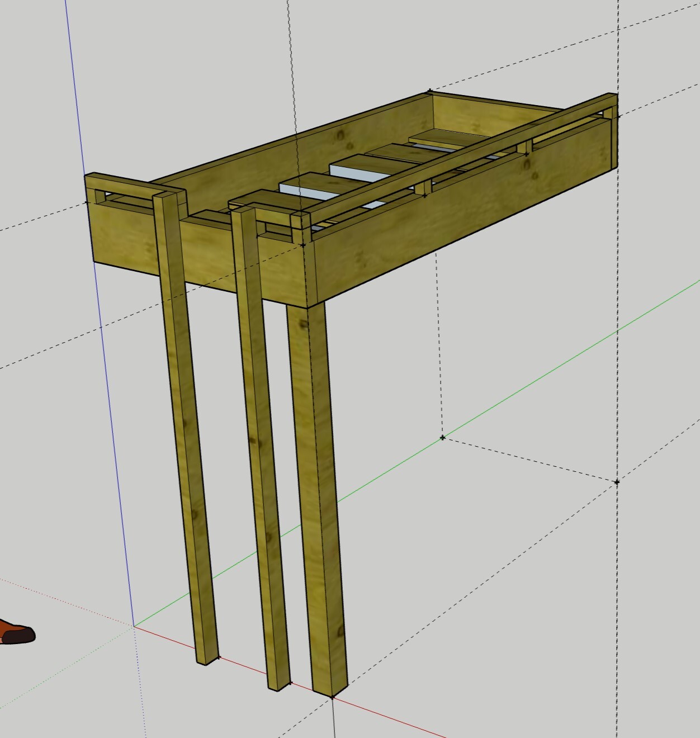Image resolution: width=700 pixels, height=738 pixels.
Task: Click the origin where the axes meet
Action: pos(134,627)
